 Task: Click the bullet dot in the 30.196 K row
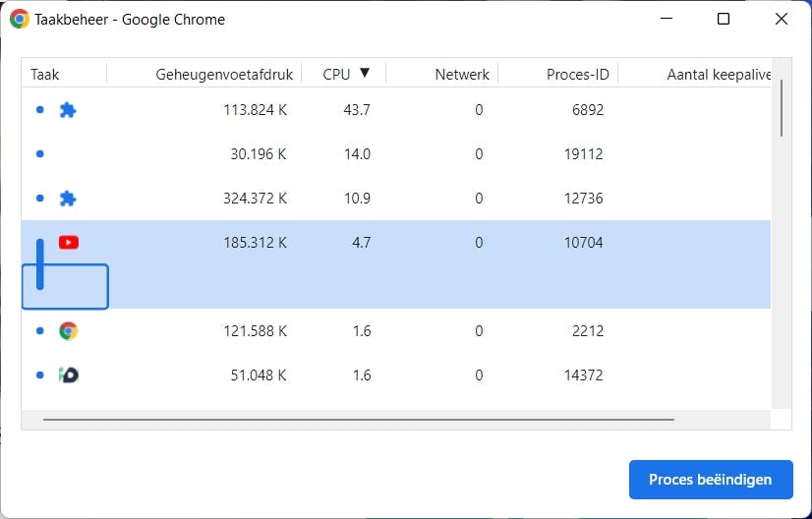[x=39, y=154]
